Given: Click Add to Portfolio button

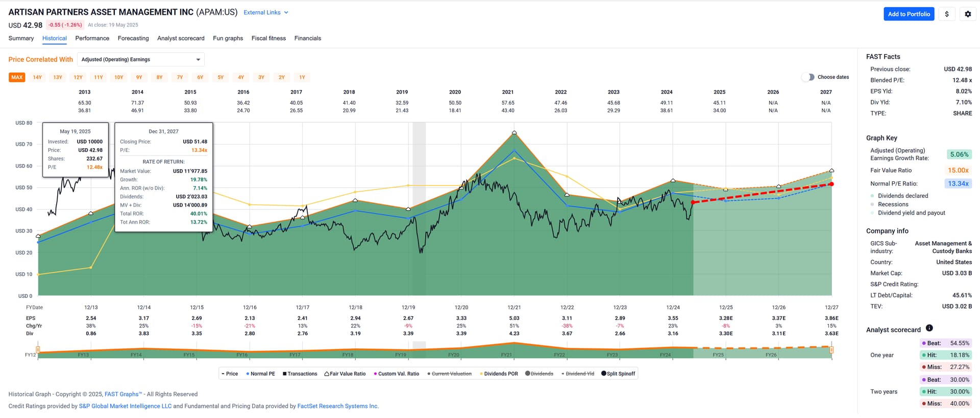Looking at the screenshot, I should click(x=909, y=14).
